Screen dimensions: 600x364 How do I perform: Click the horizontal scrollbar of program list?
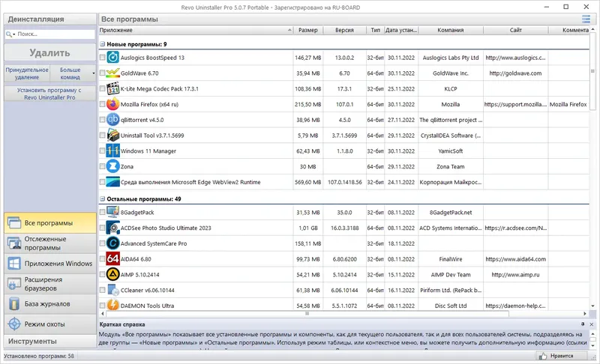pyautogui.click(x=307, y=314)
